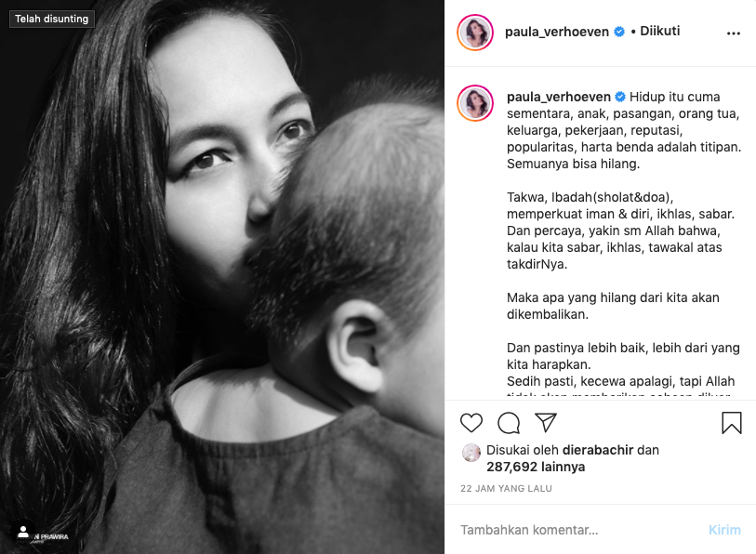This screenshot has width=756, height=554.
Task: Open the 22 JAM YANG LALU timestamp
Action: (506, 488)
